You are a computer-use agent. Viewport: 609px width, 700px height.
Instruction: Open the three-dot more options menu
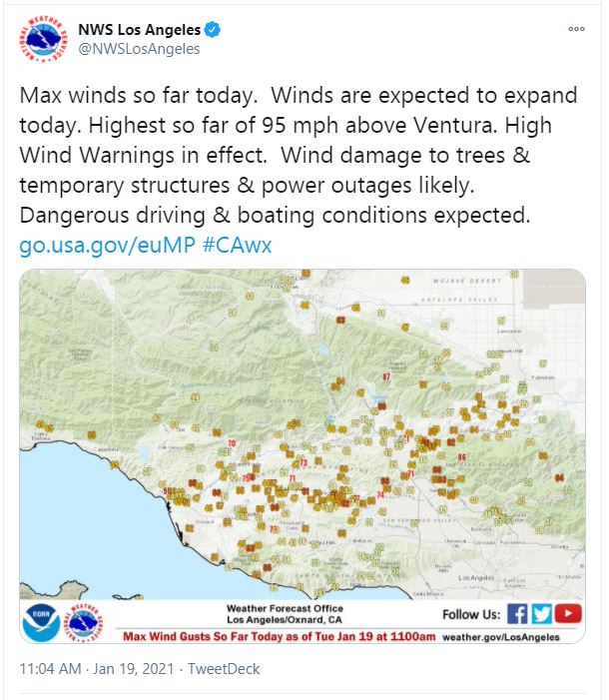click(576, 29)
